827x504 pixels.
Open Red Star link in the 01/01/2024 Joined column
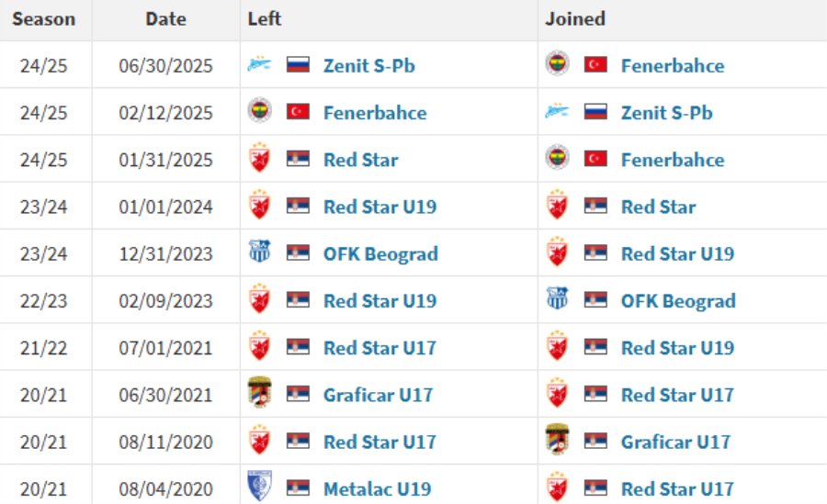(658, 207)
